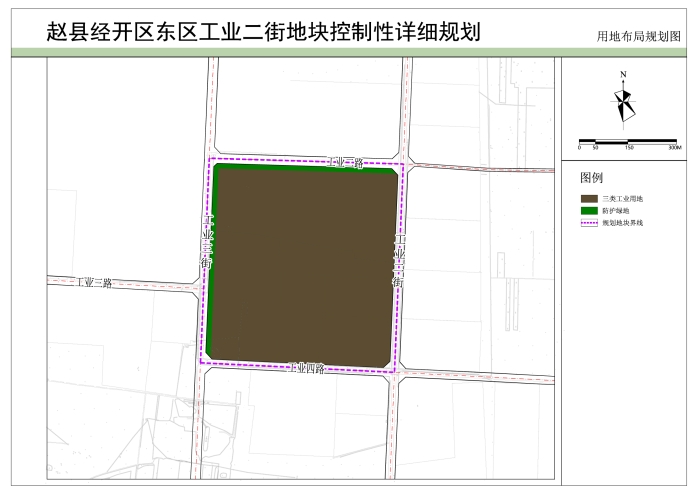Click the '150' scale bar label

pos(629,147)
